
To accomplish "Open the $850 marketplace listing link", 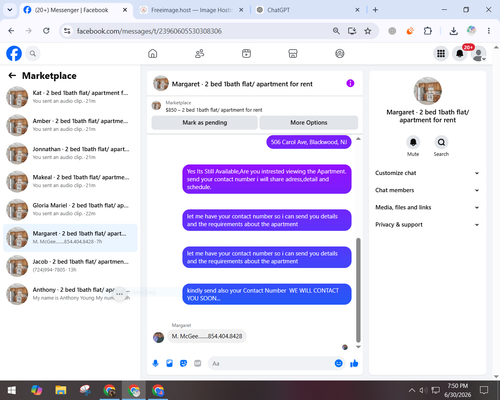I will point(214,110).
